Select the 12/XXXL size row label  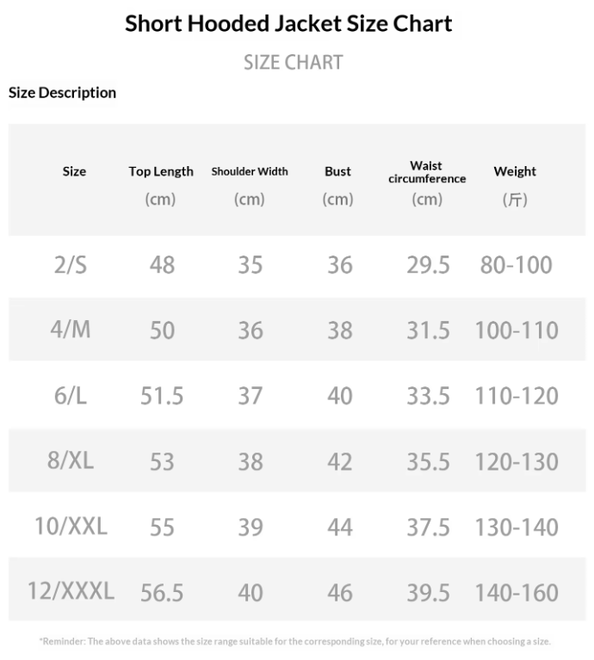pos(71,591)
